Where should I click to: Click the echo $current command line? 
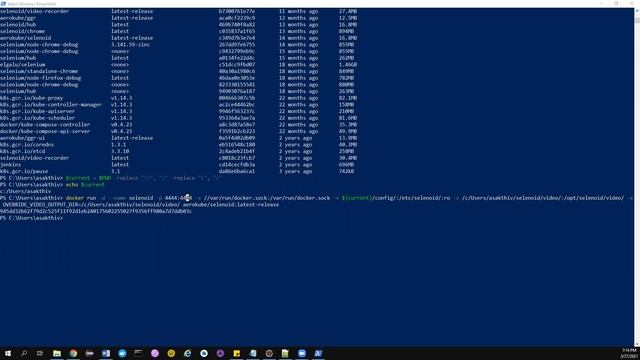pyautogui.click(x=52, y=184)
